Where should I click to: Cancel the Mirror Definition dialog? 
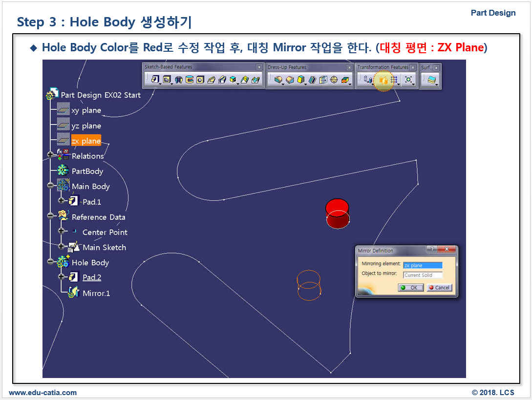coord(439,288)
